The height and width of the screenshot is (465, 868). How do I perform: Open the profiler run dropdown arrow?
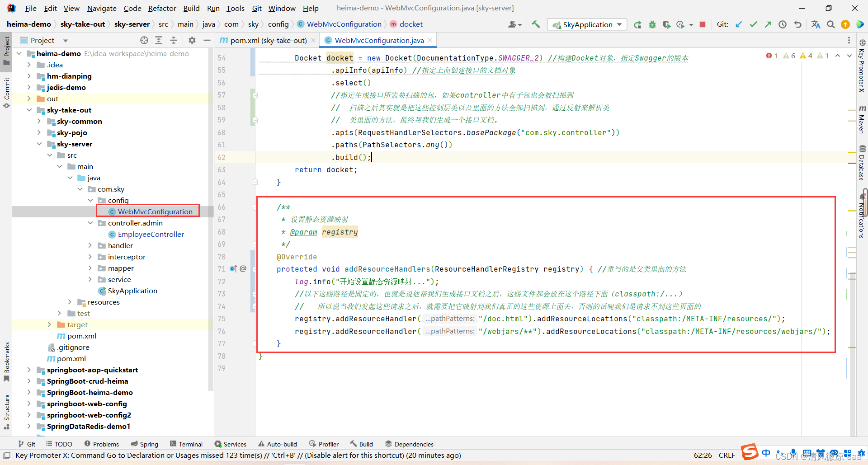[x=691, y=25]
